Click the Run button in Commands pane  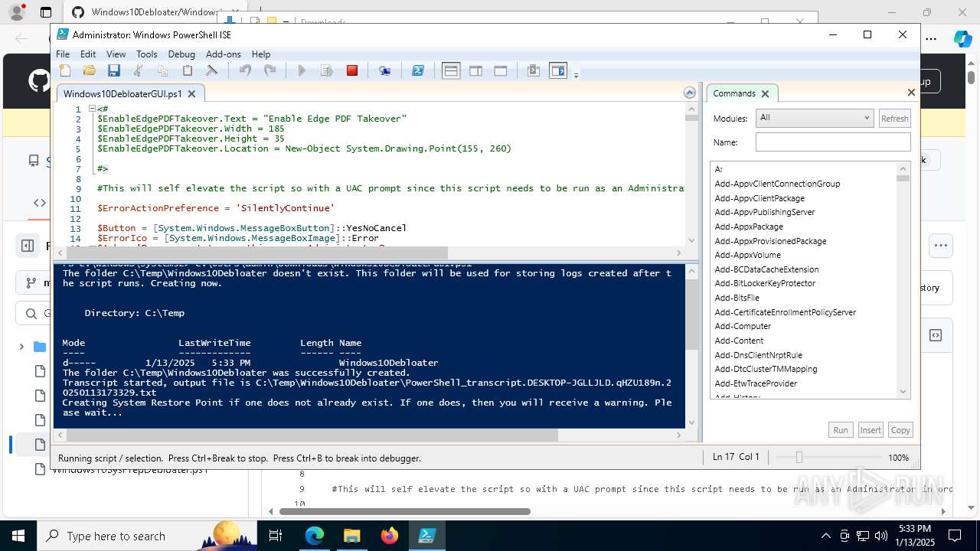(841, 430)
